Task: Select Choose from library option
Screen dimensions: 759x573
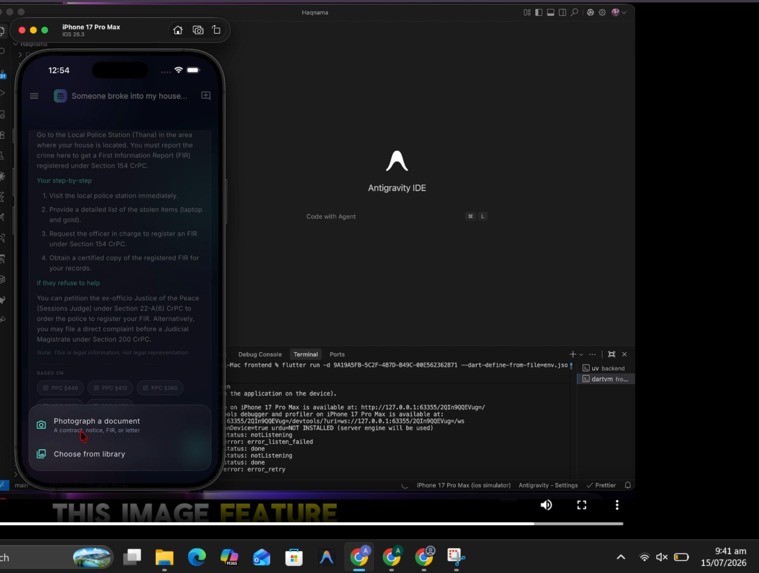Action: (120, 454)
